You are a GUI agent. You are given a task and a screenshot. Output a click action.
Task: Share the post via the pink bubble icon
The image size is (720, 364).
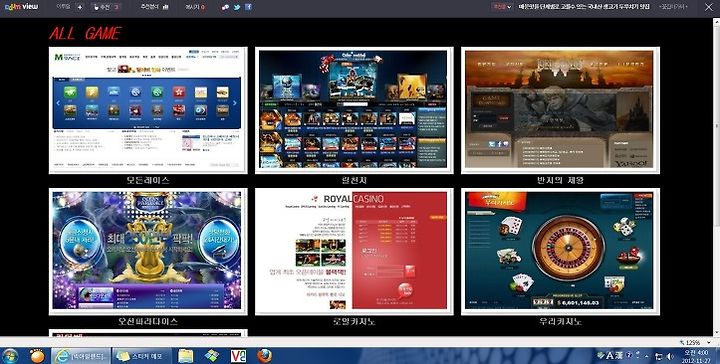tap(225, 7)
